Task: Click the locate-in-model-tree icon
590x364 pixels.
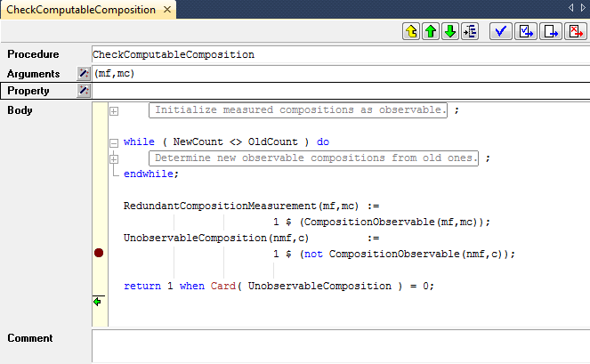Action: (x=470, y=31)
